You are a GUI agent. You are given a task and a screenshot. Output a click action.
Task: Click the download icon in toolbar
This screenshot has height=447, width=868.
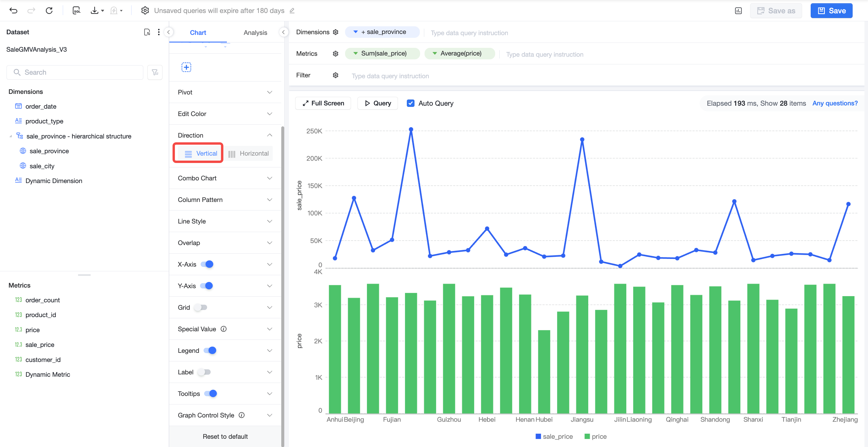95,10
